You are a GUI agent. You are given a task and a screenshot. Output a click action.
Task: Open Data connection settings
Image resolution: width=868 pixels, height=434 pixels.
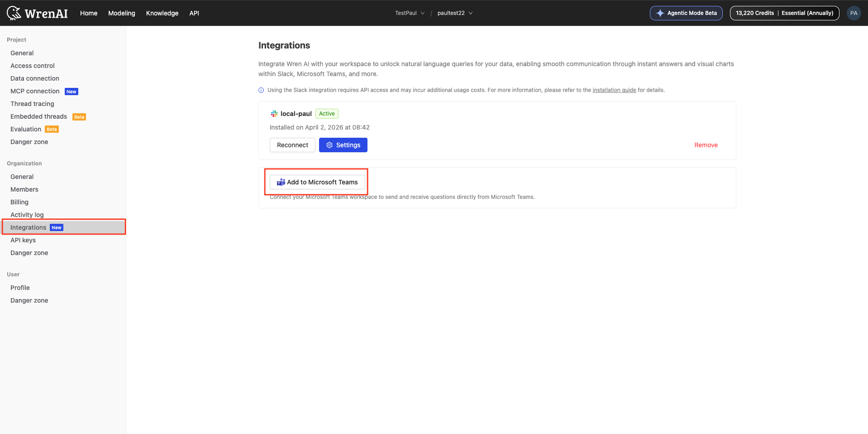pos(63,78)
